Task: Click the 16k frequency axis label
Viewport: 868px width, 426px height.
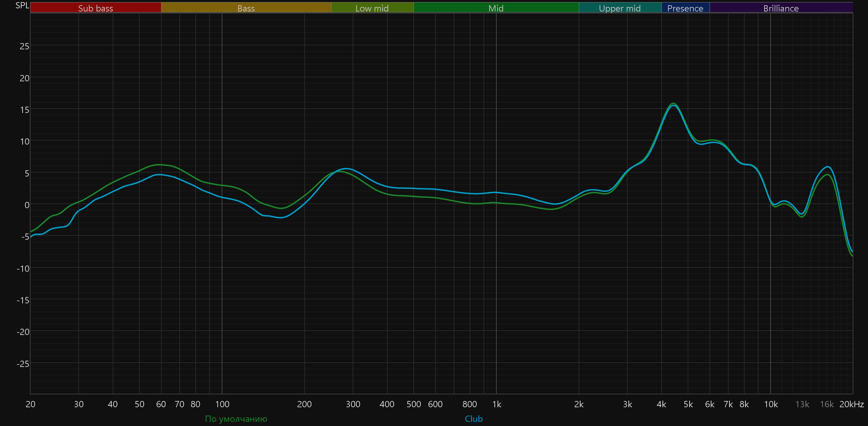Action: 827,404
